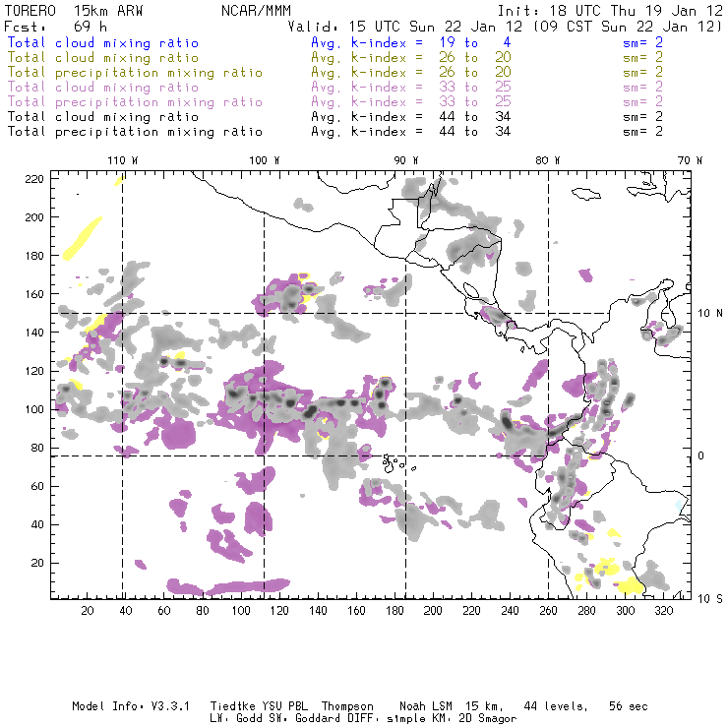Select the '70 W' longitude label
728x728 pixels.
point(690,160)
